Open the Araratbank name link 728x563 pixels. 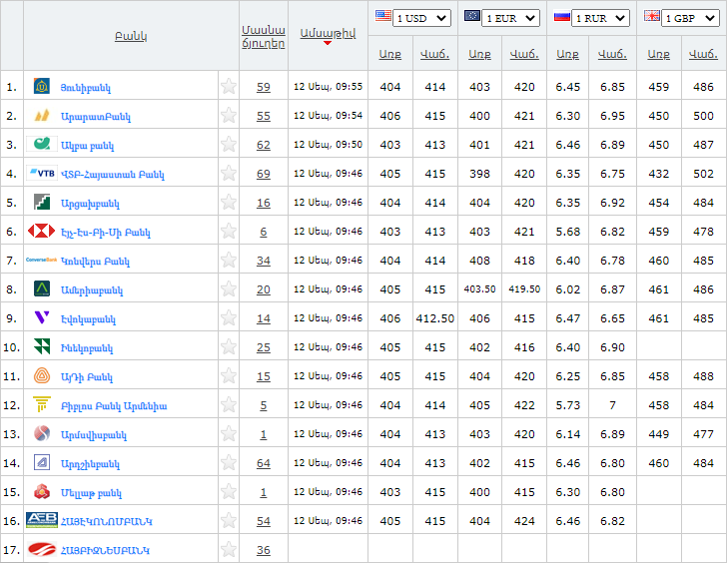coord(96,116)
